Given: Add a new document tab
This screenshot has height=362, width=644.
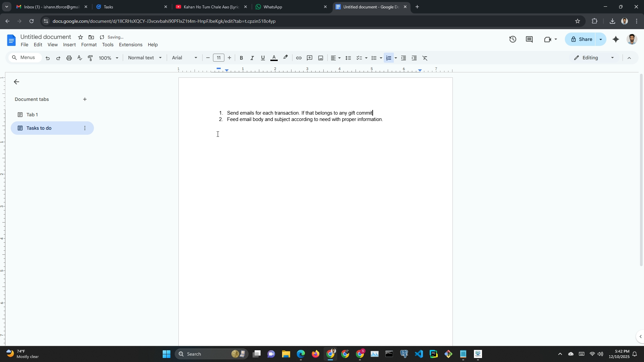Looking at the screenshot, I should coord(85,99).
